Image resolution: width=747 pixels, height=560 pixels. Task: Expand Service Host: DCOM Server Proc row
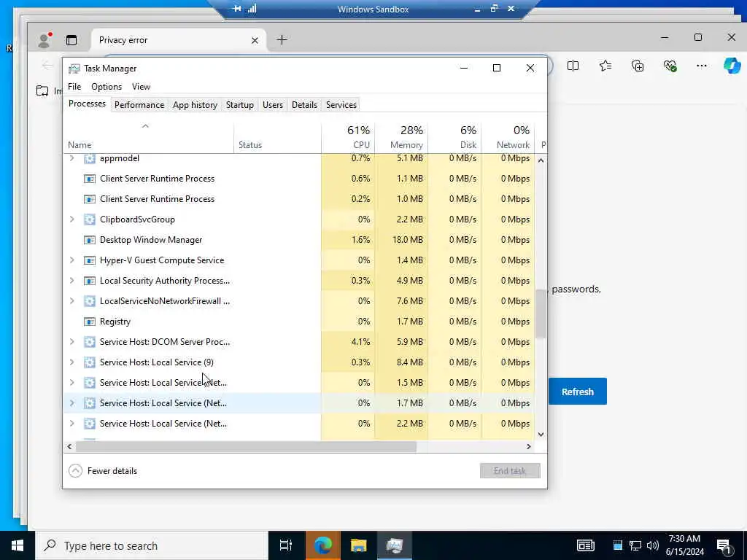tap(72, 341)
